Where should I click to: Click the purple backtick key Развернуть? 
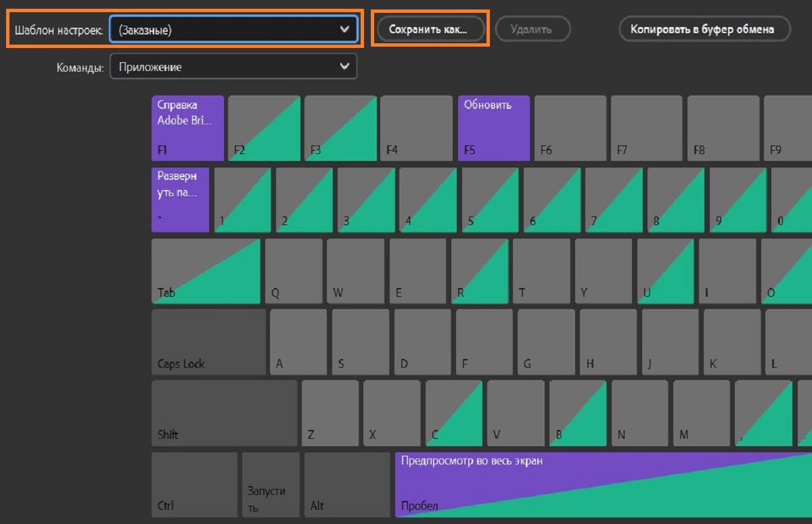click(180, 200)
